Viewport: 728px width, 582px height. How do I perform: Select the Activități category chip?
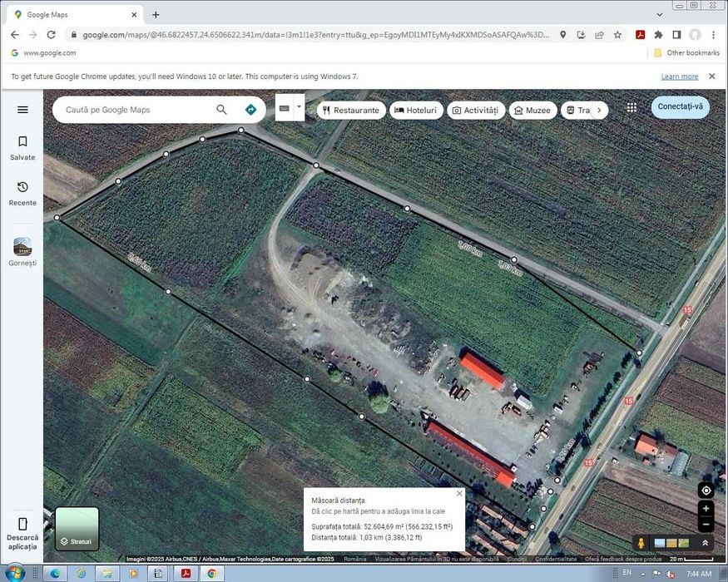476,111
